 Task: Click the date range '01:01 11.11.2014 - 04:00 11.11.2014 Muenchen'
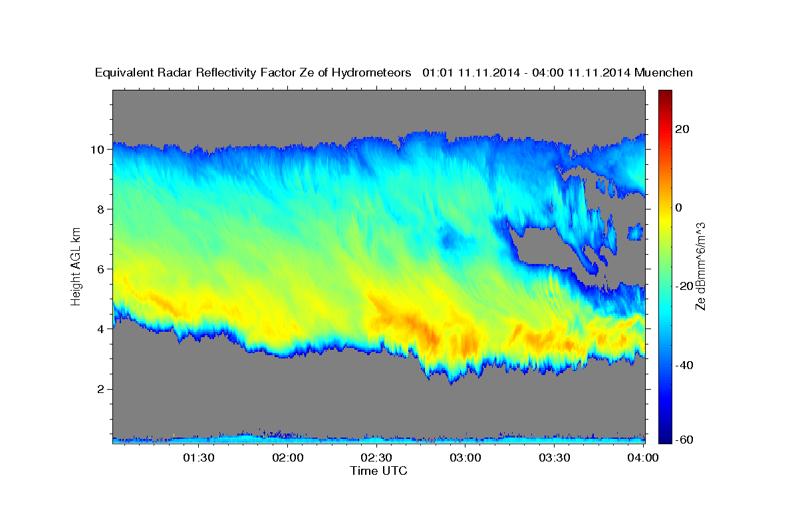pos(557,73)
